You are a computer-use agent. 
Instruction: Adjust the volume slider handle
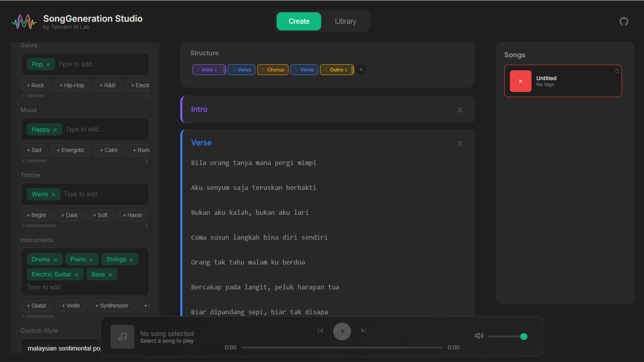click(524, 336)
